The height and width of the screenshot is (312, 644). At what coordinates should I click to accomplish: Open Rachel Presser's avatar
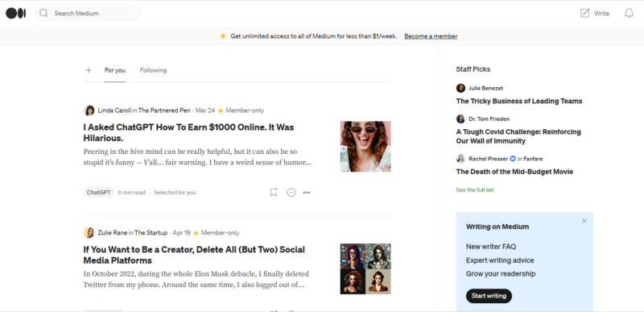click(x=460, y=159)
